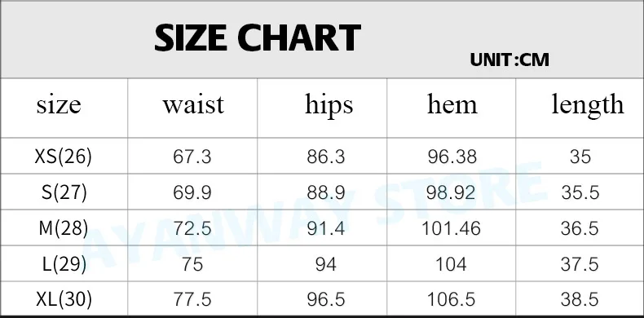Select the waist column header

pos(193,104)
